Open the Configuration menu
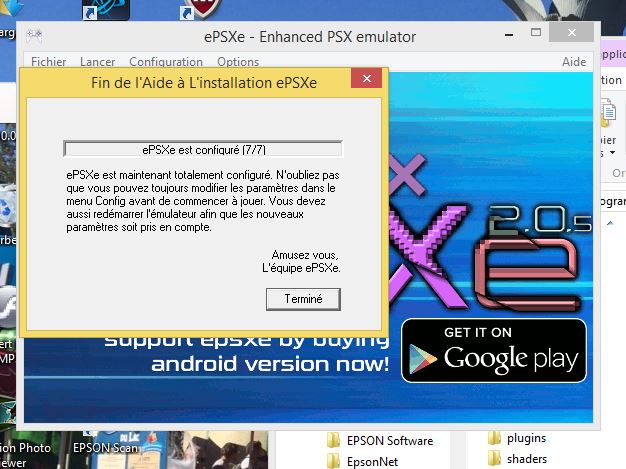The height and width of the screenshot is (469, 626). [x=166, y=62]
